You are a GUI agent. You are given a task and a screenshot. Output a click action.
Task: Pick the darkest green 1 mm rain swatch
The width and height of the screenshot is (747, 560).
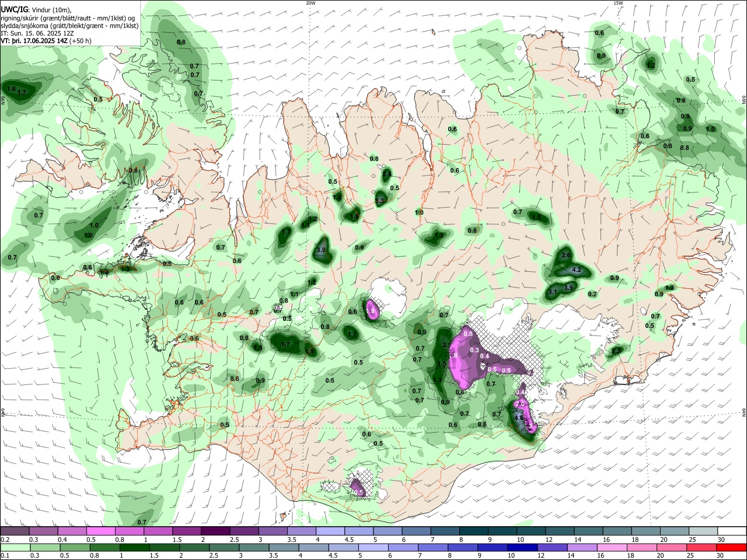point(135,547)
